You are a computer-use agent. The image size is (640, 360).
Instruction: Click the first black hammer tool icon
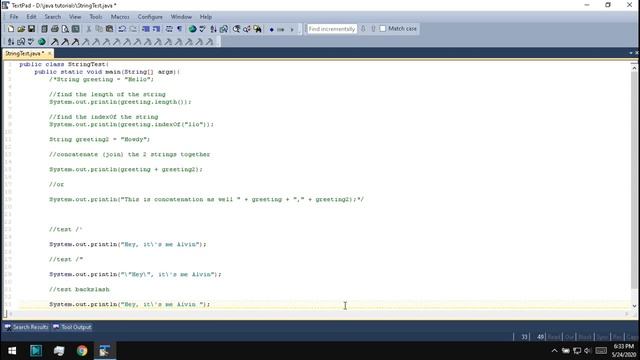[54, 42]
